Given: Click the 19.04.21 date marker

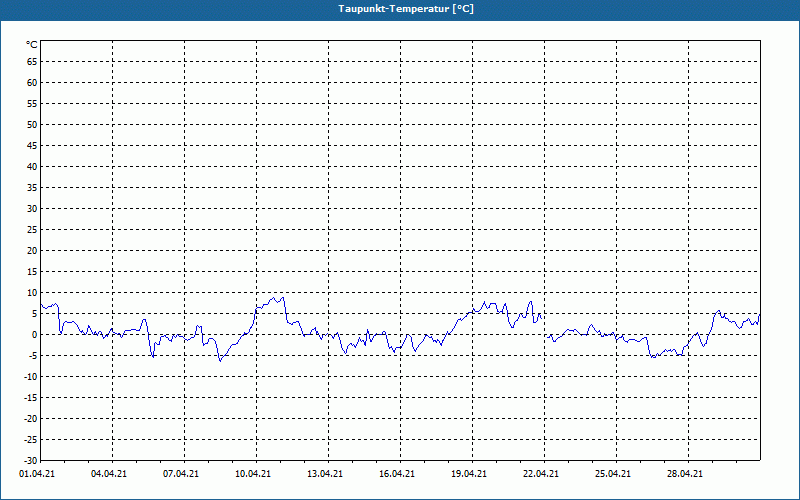Looking at the screenshot, I should [x=470, y=474].
